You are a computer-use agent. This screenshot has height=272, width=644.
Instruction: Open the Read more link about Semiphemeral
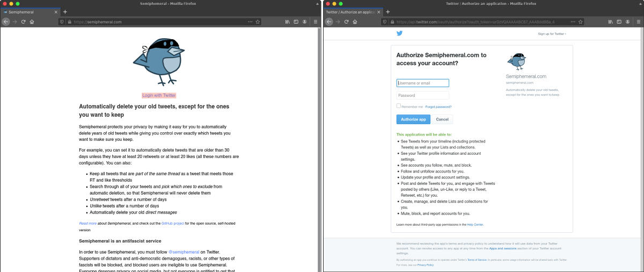click(88, 223)
